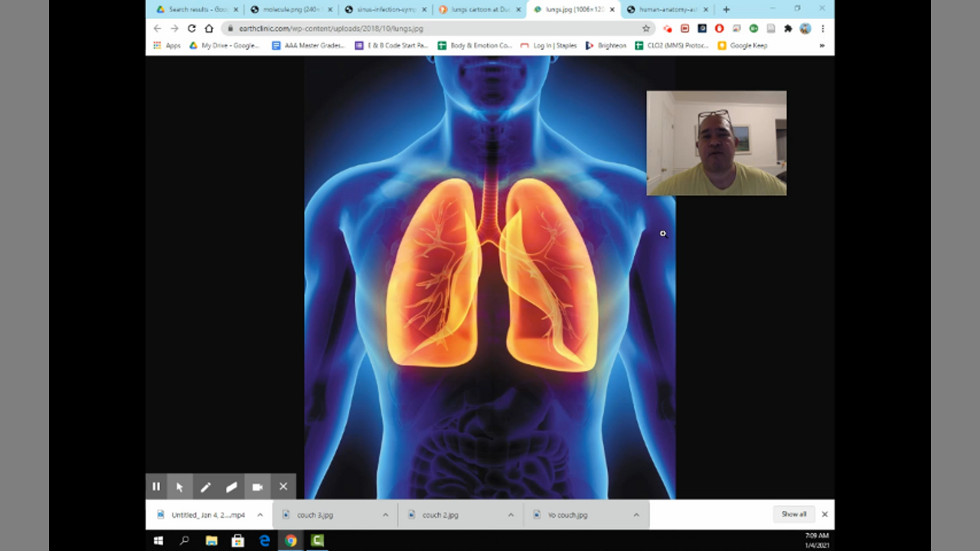Viewport: 980px width, 551px height.
Task: Expand options for Yo couch.jpg download
Action: [636, 515]
